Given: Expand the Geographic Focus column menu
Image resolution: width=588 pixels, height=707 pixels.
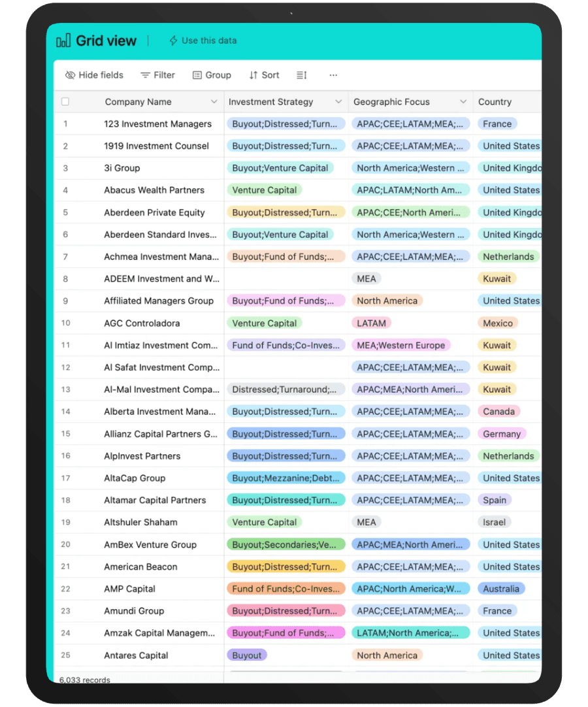Looking at the screenshot, I should [x=464, y=102].
